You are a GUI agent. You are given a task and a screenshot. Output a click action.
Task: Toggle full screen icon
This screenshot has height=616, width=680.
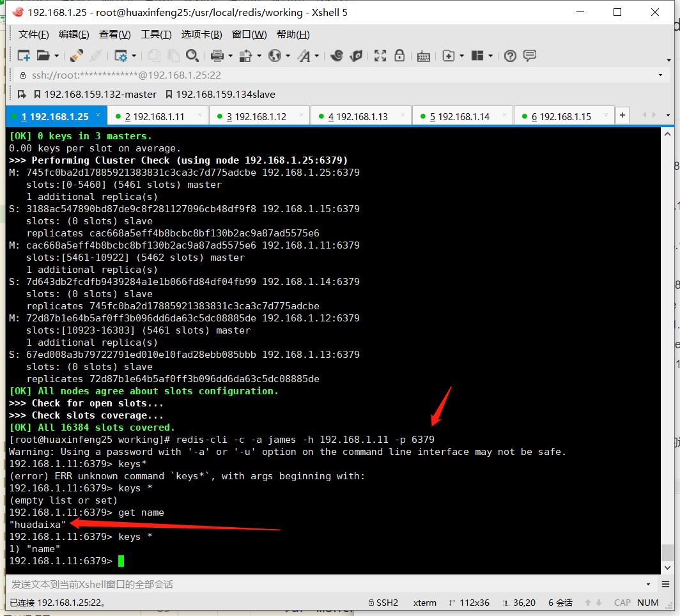tap(380, 56)
